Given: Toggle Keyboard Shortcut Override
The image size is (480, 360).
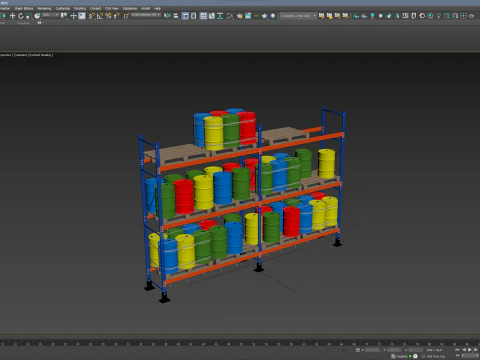Looking at the screenshot, I should [x=82, y=16].
